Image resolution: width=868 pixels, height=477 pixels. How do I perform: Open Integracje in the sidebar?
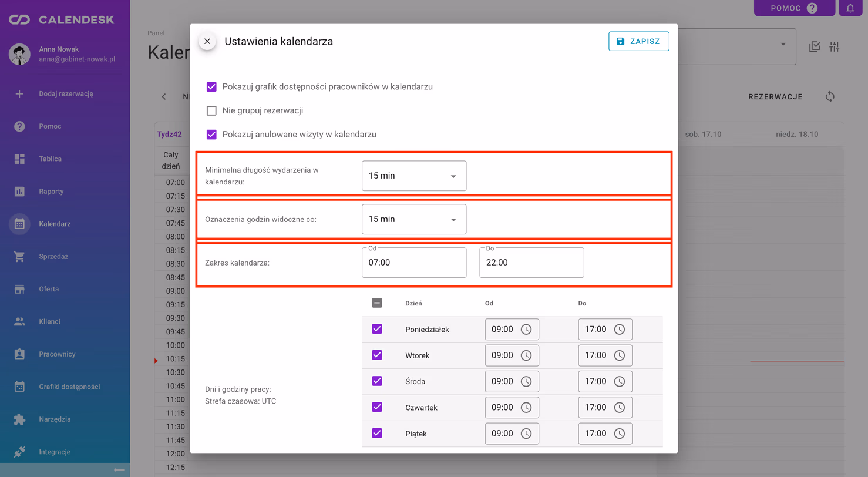65,452
